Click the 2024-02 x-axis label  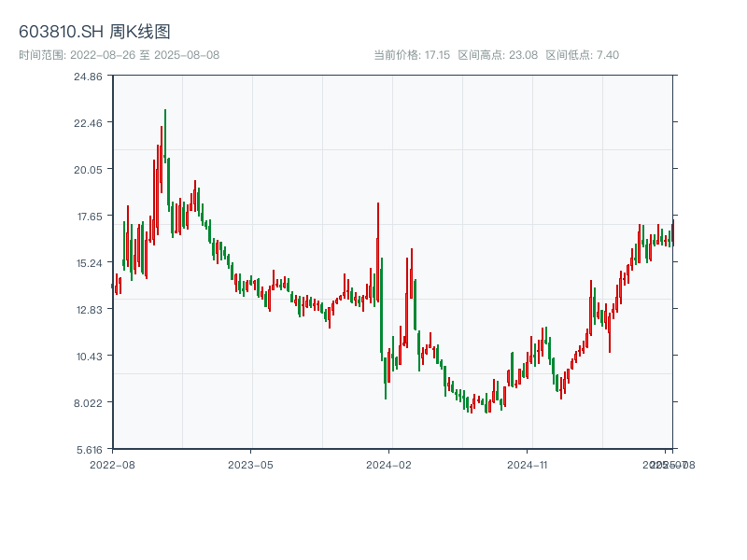coord(388,465)
